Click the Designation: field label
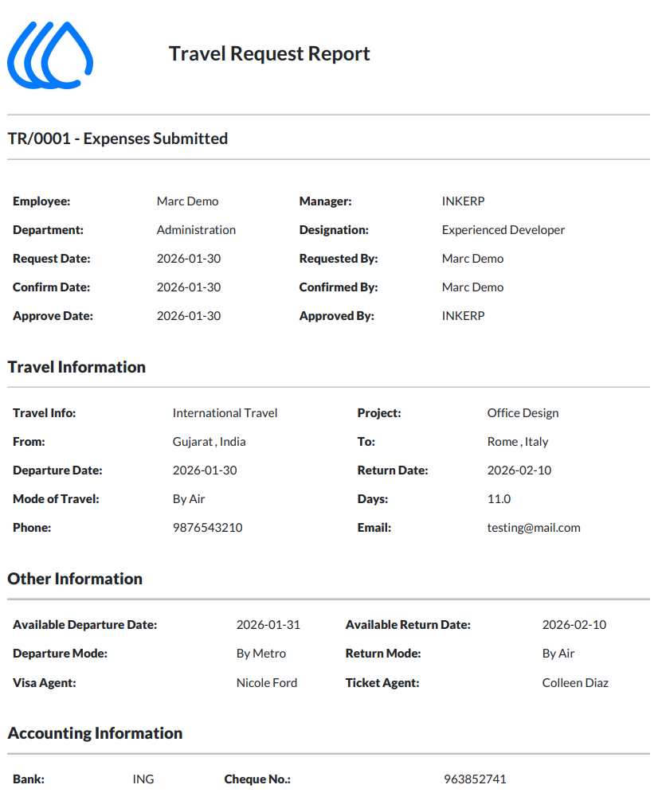 click(334, 230)
